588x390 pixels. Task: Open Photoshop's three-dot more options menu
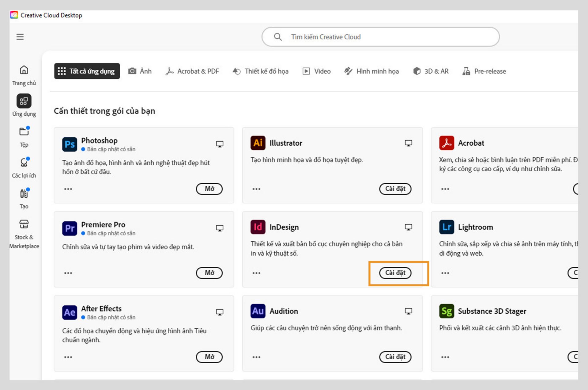tap(68, 189)
